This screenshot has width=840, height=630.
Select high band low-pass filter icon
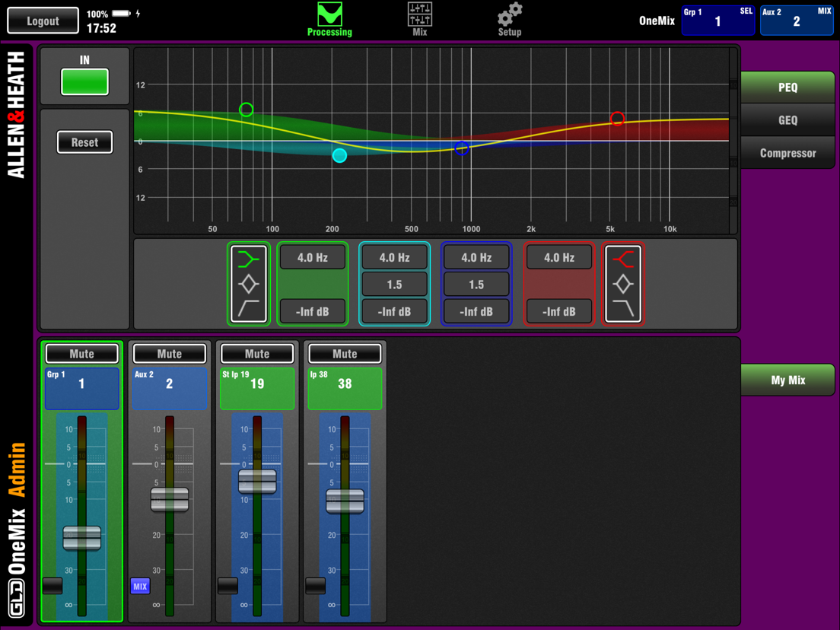(x=623, y=309)
